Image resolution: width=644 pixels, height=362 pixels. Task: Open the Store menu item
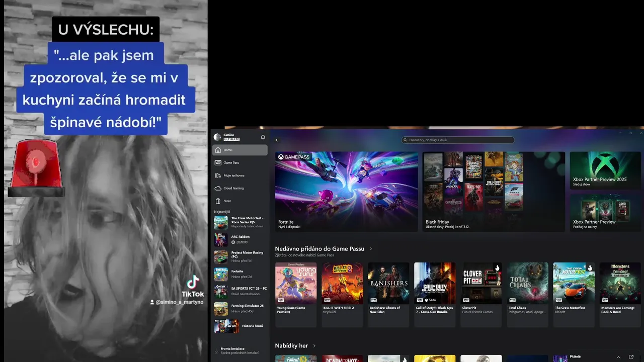tap(240, 201)
